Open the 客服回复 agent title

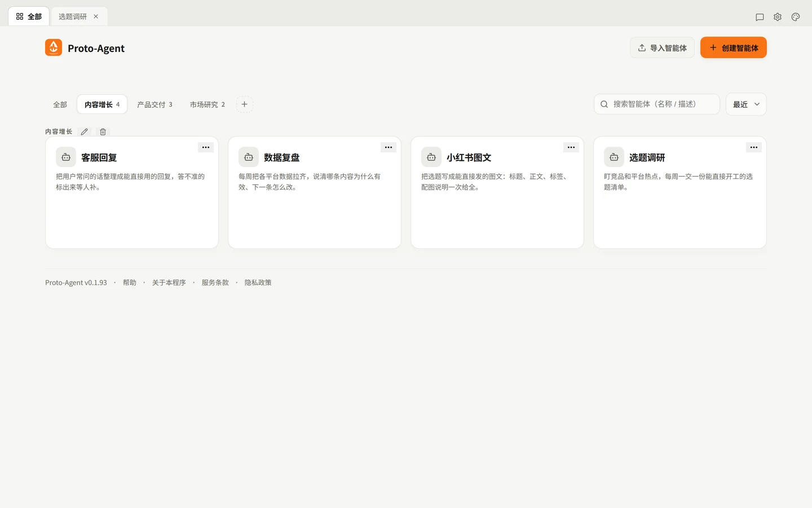pyautogui.click(x=99, y=157)
